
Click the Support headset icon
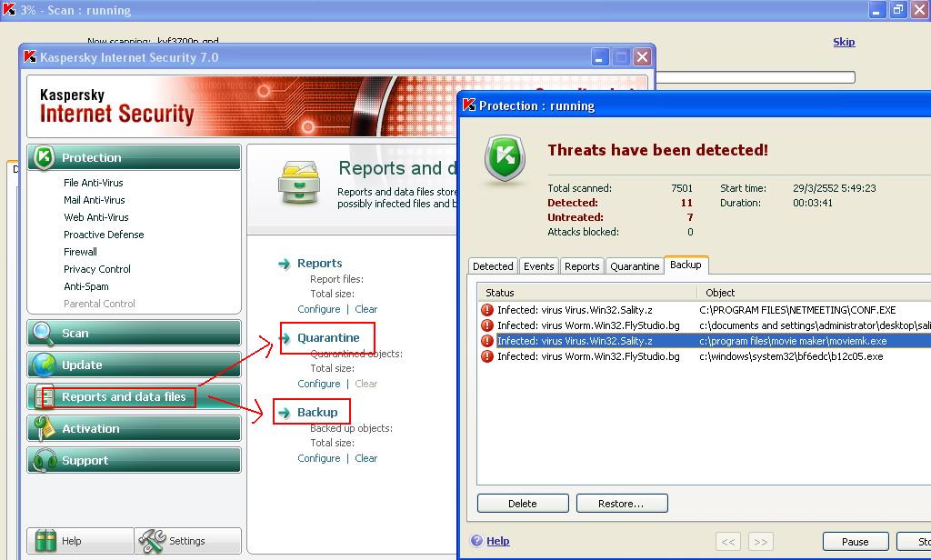tap(44, 460)
